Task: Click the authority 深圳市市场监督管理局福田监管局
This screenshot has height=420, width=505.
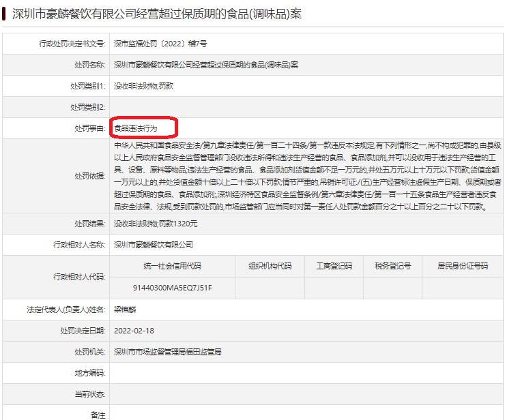Action: point(167,352)
